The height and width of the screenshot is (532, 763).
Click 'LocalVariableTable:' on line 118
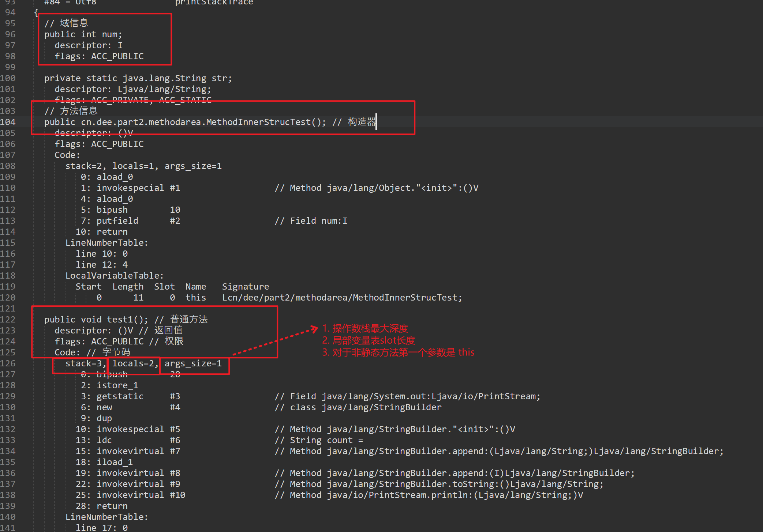click(114, 276)
